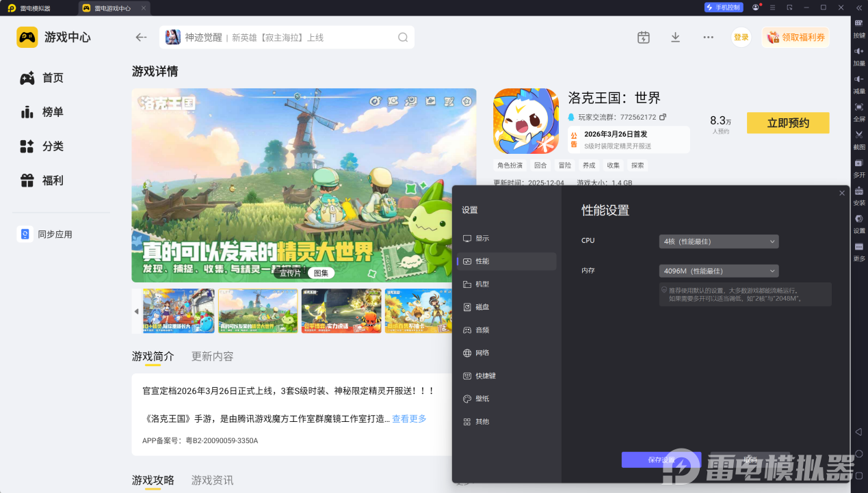Close the settings dialog with its X

(x=842, y=194)
